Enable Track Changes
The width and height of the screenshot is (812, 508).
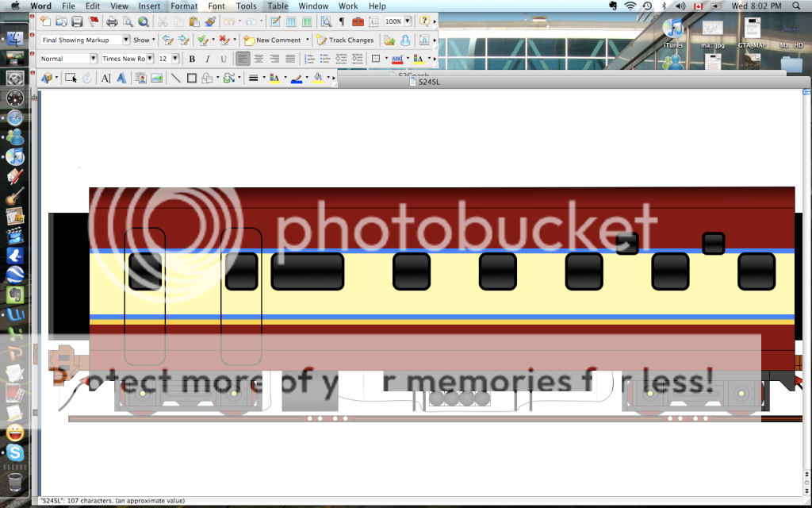pyautogui.click(x=345, y=40)
